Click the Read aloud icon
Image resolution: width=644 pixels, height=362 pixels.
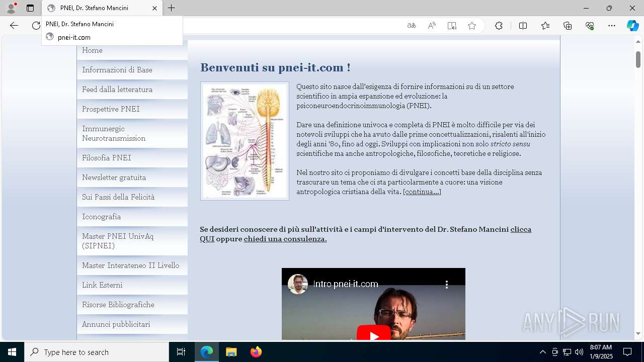pos(432,26)
